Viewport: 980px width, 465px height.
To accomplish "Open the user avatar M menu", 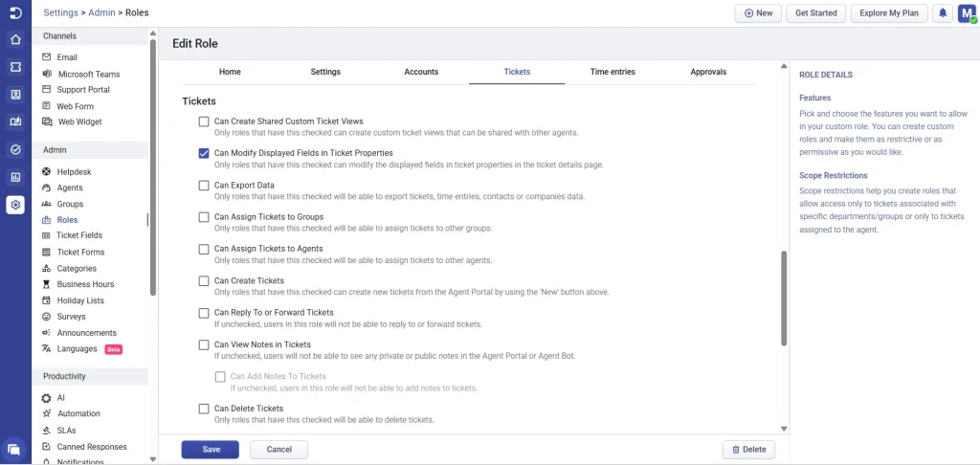I will click(967, 13).
